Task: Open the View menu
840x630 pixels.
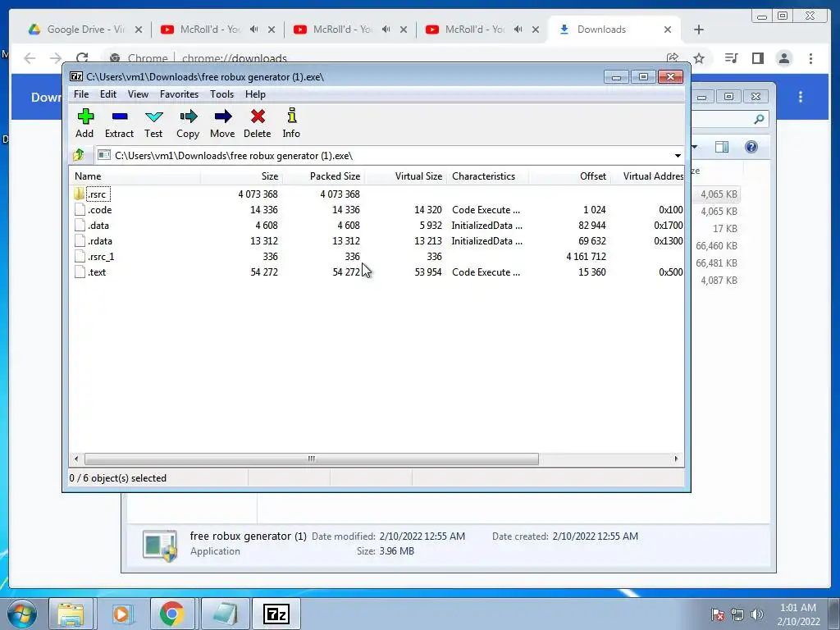Action: point(138,94)
